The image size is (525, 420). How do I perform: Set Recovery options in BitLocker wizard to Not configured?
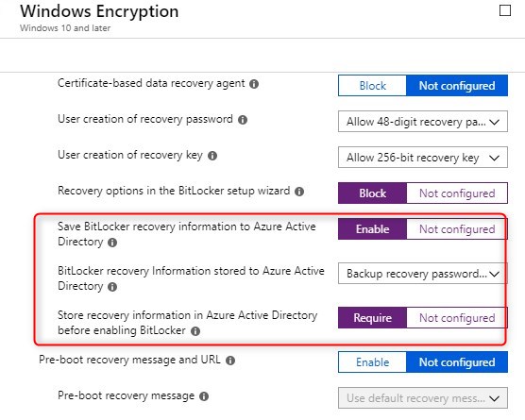457,193
